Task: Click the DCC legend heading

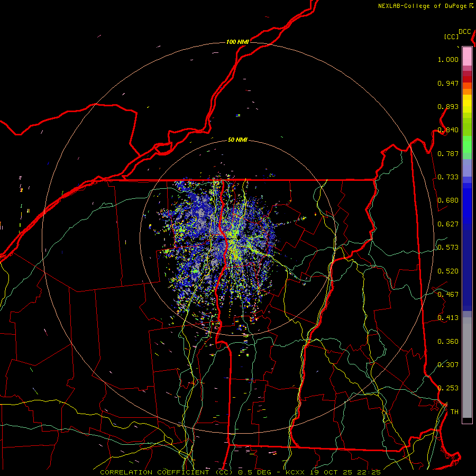Action: coord(465,32)
